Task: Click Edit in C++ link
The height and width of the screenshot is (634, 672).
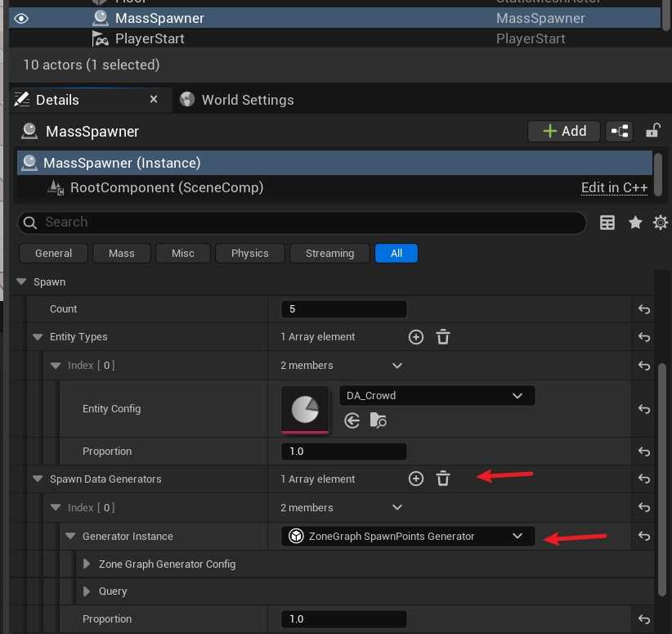Action: [614, 188]
